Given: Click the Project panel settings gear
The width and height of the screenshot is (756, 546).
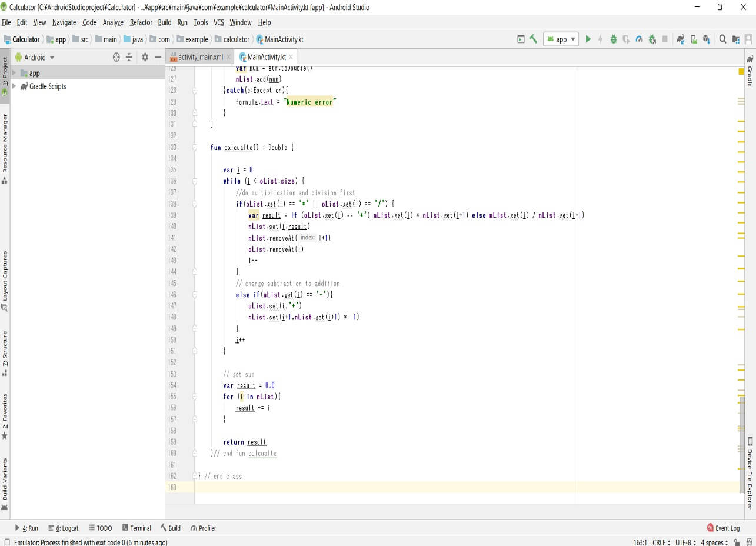Looking at the screenshot, I should (x=145, y=57).
